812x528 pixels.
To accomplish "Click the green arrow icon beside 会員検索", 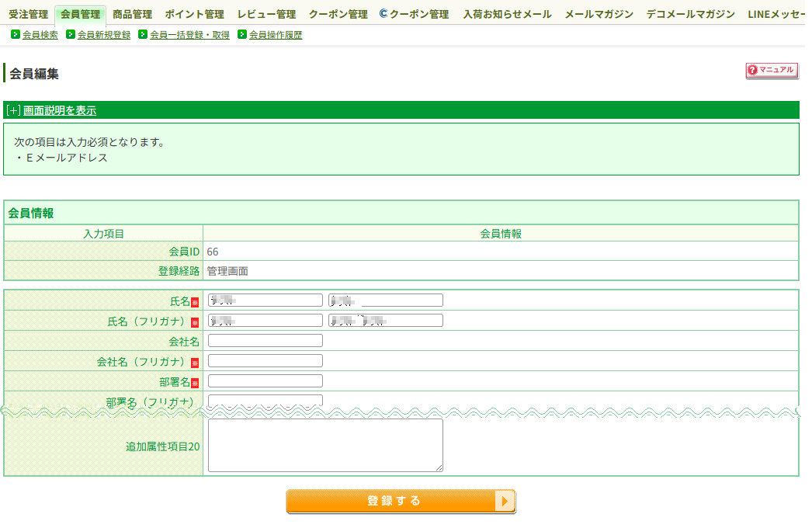I will coord(16,34).
